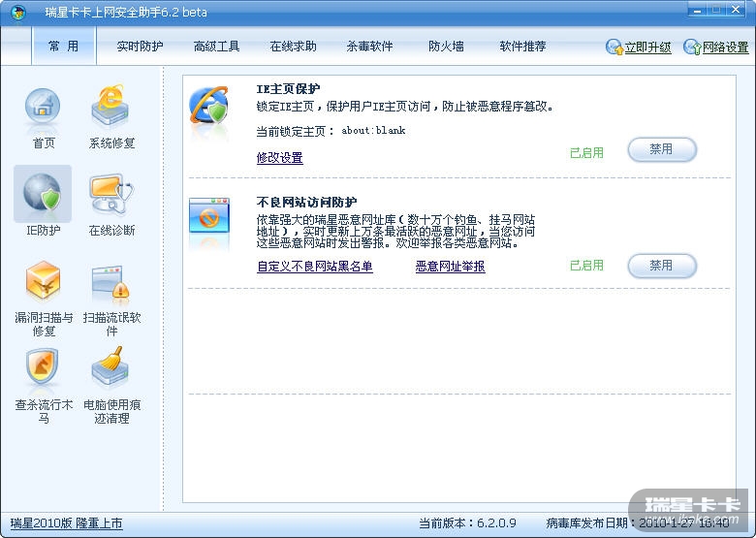Click the 恶意网址举报 link
The height and width of the screenshot is (538, 756).
pyautogui.click(x=451, y=267)
